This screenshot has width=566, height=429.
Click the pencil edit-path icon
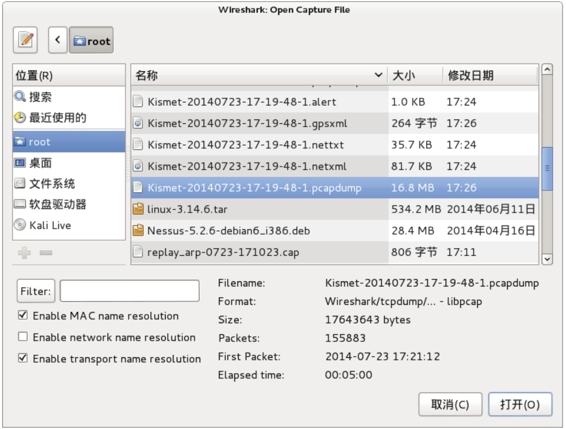[25, 40]
